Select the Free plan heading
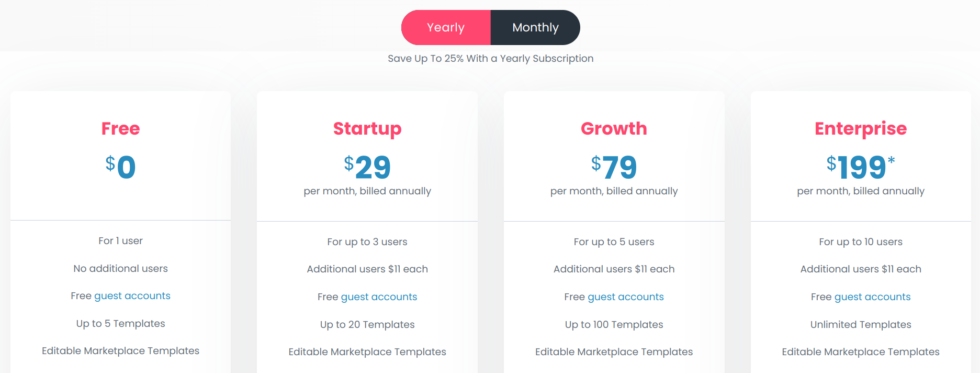Viewport: 980px width, 373px height. tap(120, 128)
